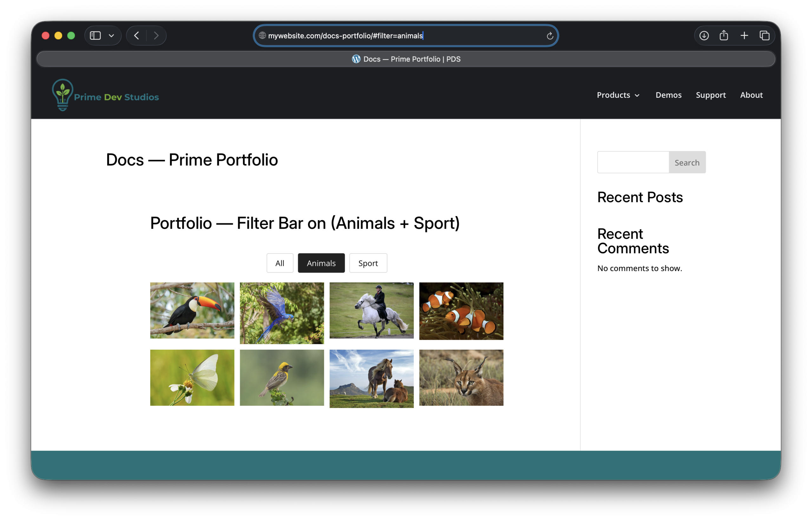812x521 pixels.
Task: Open the About menu item
Action: pos(751,95)
